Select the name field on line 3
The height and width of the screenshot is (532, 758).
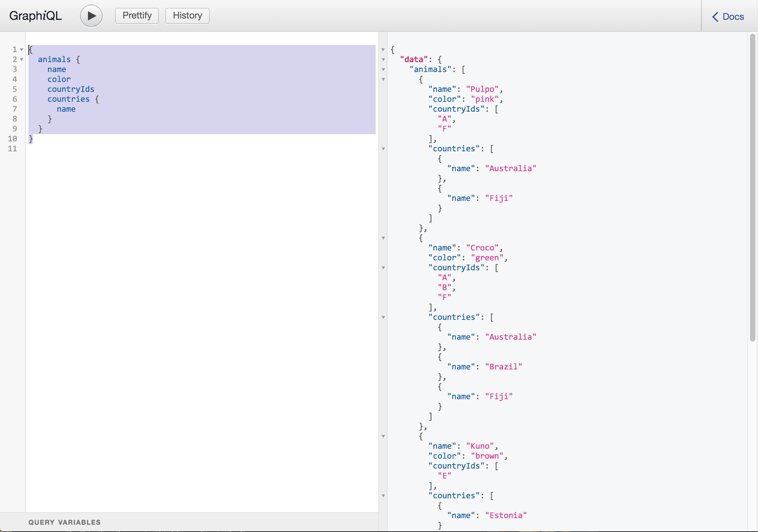point(56,69)
